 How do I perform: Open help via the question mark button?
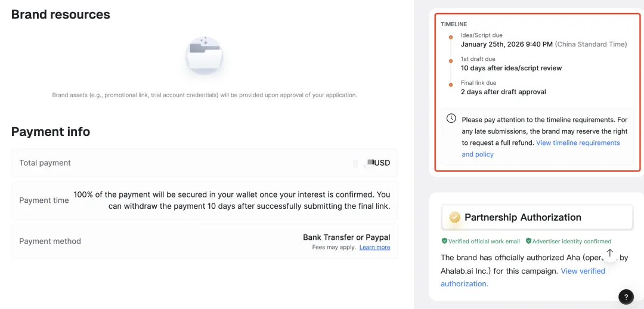[x=626, y=296]
